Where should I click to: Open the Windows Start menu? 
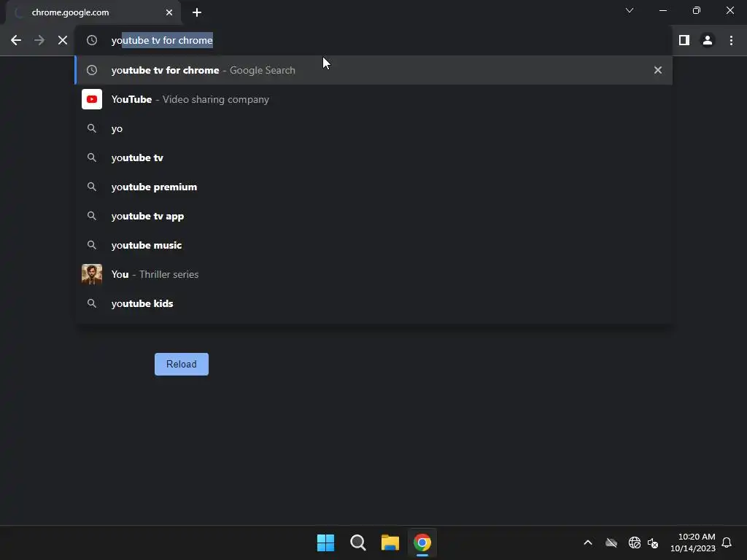click(x=326, y=542)
